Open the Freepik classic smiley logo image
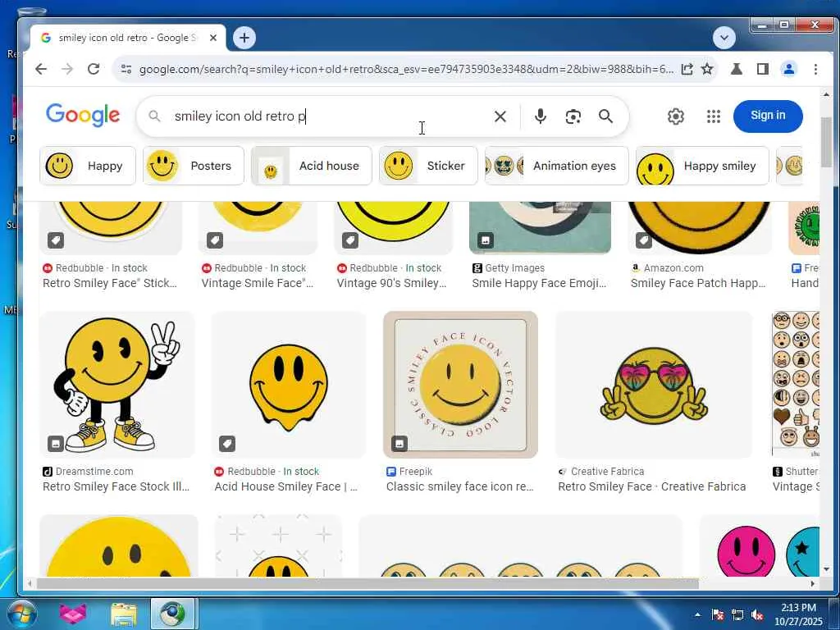The width and height of the screenshot is (840, 630). [461, 385]
